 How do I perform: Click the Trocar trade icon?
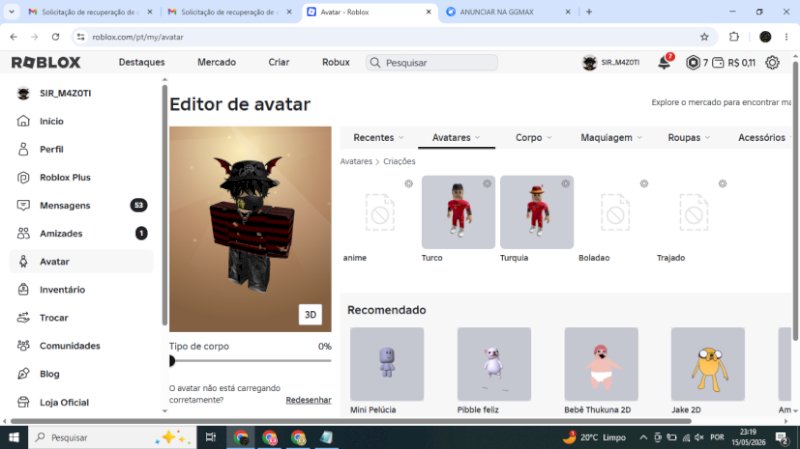[23, 317]
